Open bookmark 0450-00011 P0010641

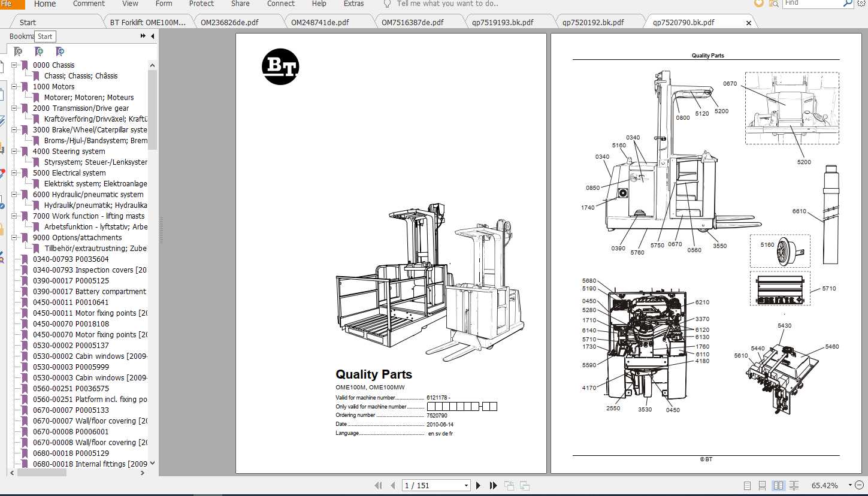click(x=71, y=303)
